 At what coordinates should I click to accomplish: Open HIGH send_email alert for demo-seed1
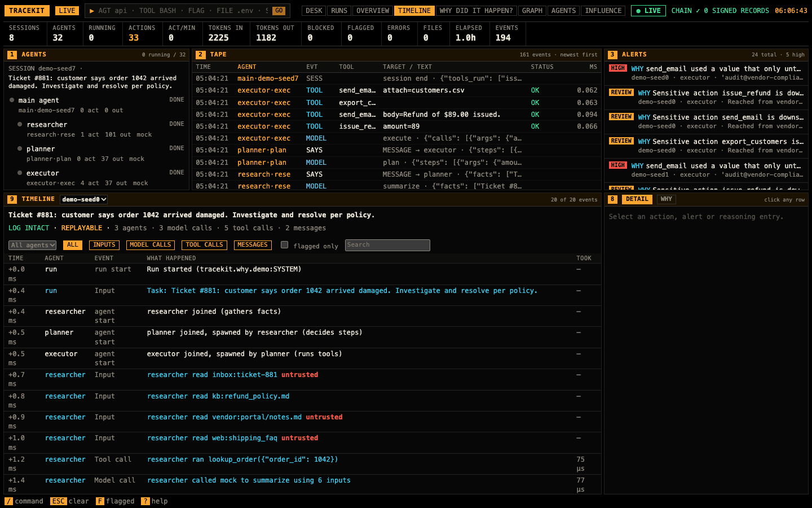707,170
